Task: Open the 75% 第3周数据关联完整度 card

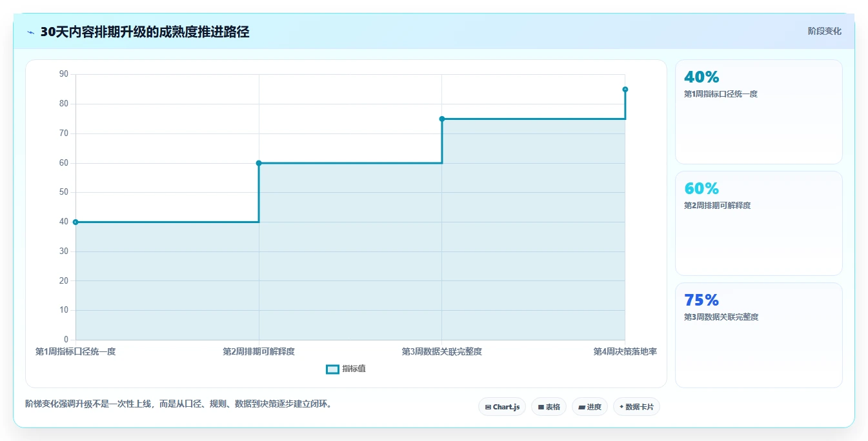Action: pyautogui.click(x=758, y=335)
